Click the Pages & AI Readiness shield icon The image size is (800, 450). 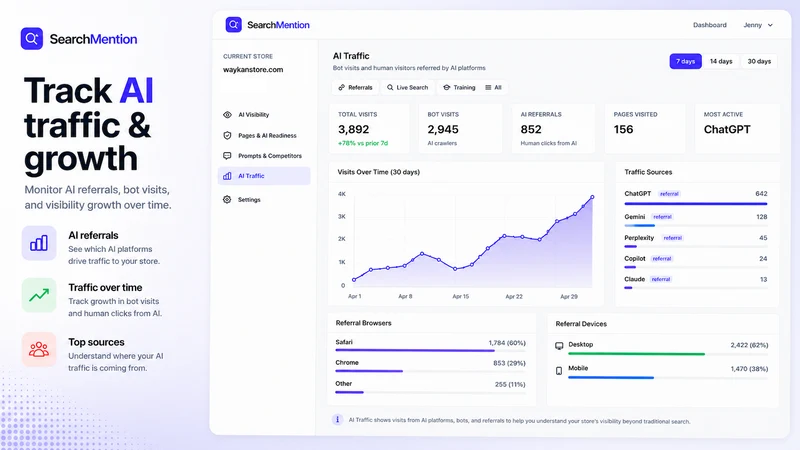228,135
